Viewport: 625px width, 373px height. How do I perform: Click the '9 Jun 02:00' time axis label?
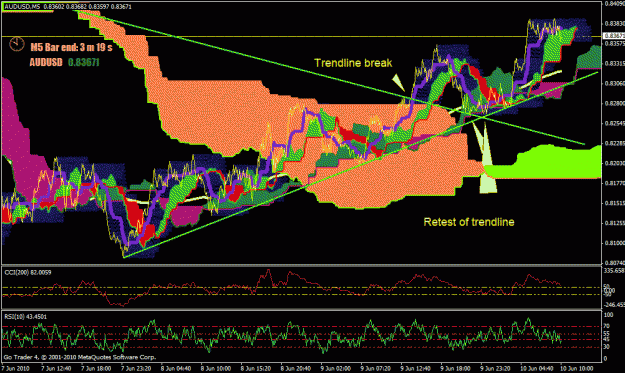point(336,369)
